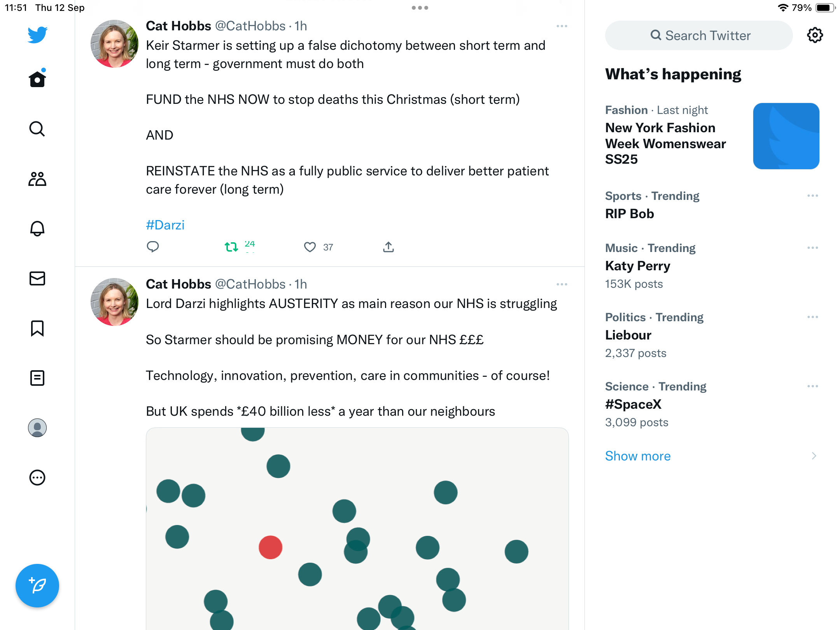Open Bookmarks in sidebar
The width and height of the screenshot is (840, 630).
(37, 328)
